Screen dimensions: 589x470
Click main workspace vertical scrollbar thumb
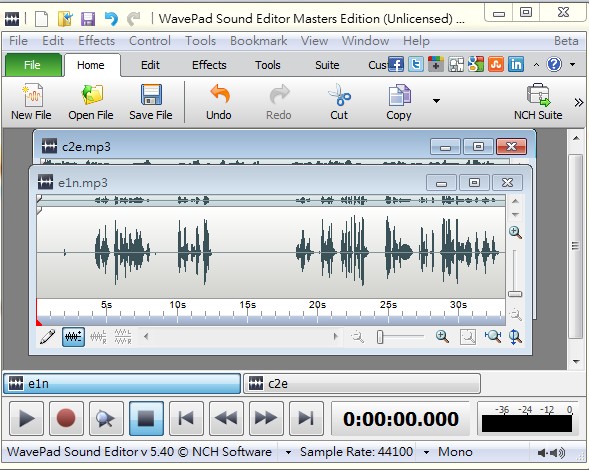575,246
